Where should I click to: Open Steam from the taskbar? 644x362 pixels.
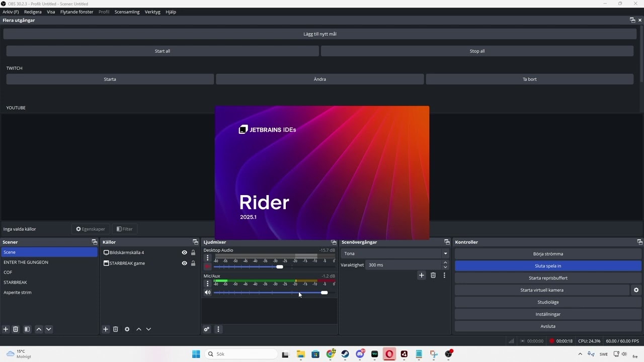pyautogui.click(x=345, y=354)
